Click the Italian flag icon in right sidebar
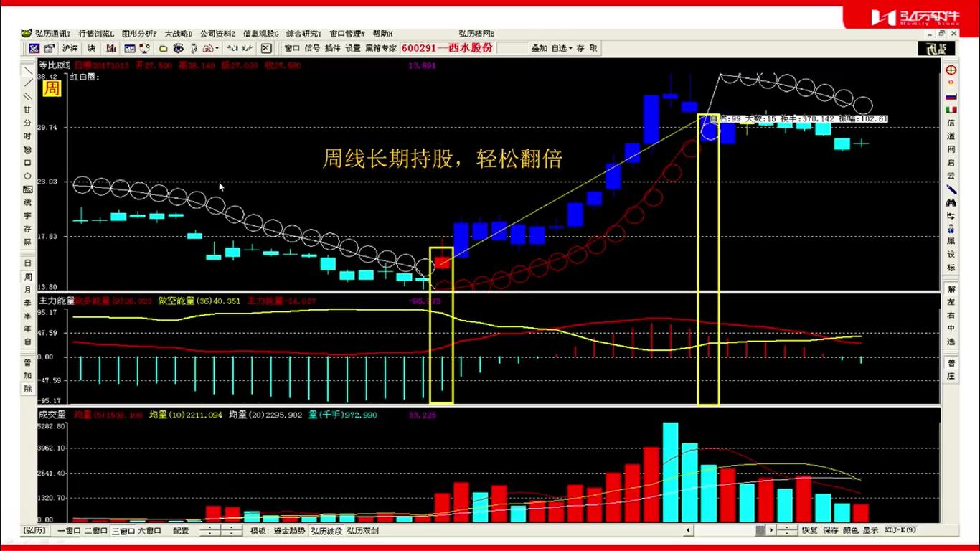This screenshot has width=980, height=551. [x=951, y=110]
